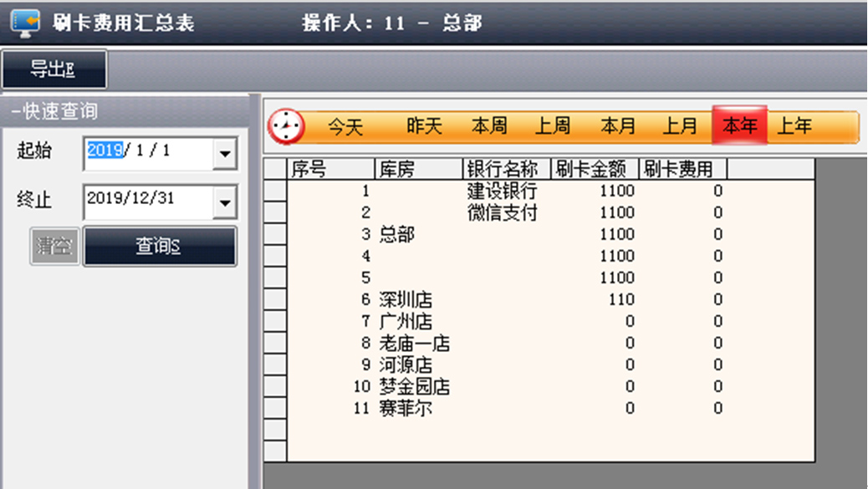Select the 上月 quick range tab

coord(680,126)
